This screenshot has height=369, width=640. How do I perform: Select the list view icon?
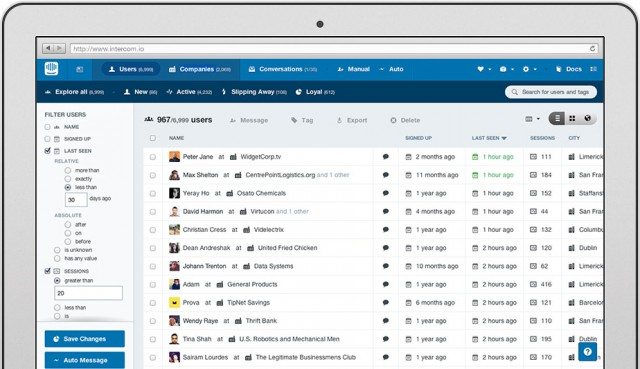pos(557,118)
